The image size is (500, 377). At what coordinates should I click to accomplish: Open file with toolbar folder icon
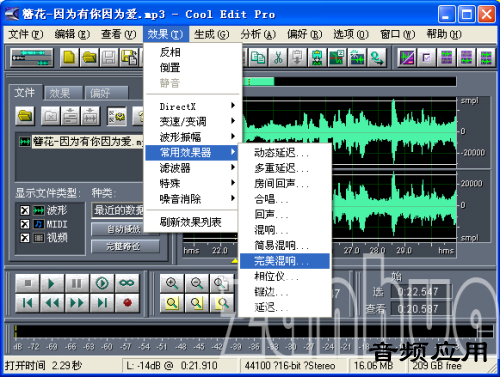click(89, 57)
